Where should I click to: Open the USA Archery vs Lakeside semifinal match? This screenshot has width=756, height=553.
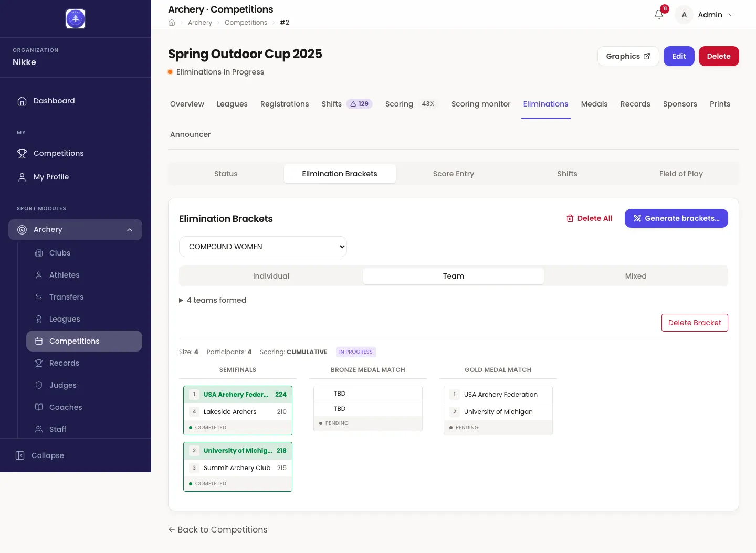[x=238, y=411]
